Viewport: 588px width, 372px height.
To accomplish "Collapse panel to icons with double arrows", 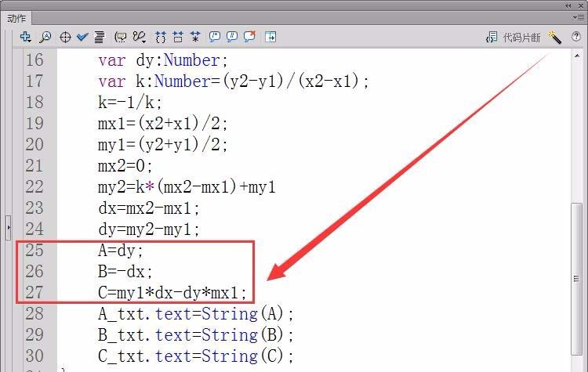I will pyautogui.click(x=568, y=5).
